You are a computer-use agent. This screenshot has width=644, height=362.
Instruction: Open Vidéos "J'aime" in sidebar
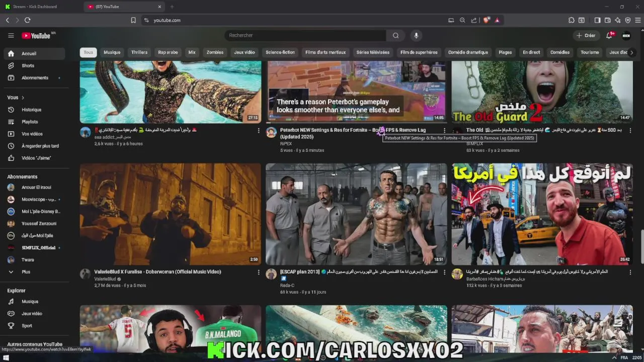click(34, 158)
